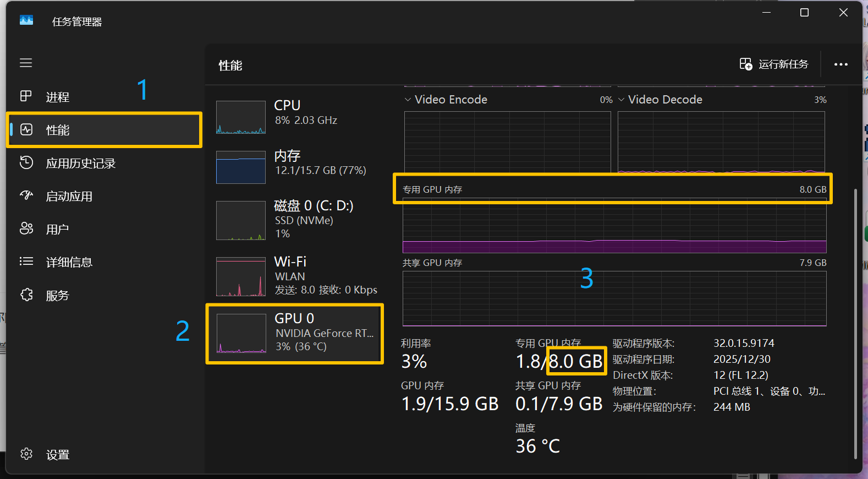868x479 pixels.
Task: Open the 启动应用 startup apps icon
Action: pos(26,195)
